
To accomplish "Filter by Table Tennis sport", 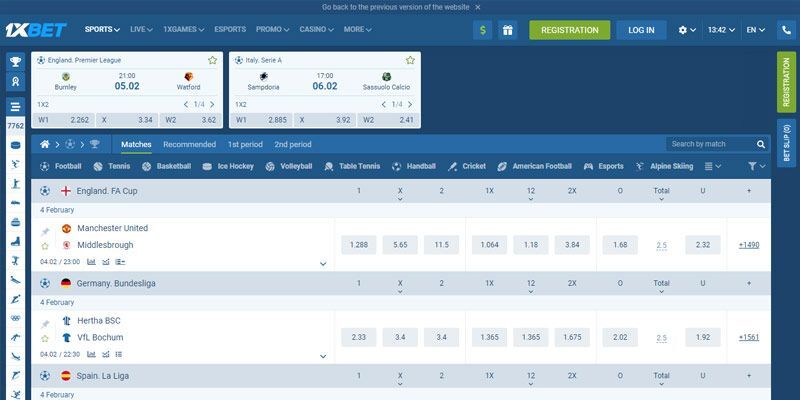I will tap(352, 166).
